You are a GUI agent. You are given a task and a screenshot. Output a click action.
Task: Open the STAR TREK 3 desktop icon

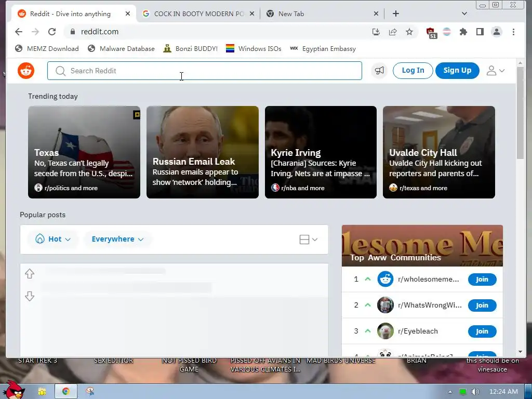[x=37, y=361]
